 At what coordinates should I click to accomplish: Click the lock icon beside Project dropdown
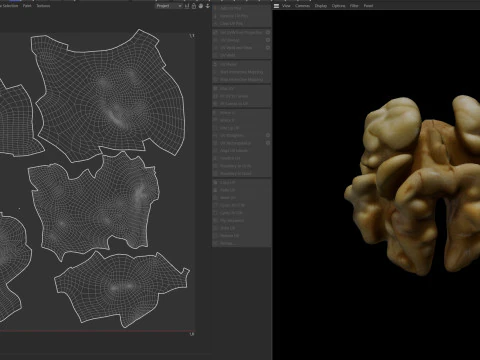click(194, 6)
